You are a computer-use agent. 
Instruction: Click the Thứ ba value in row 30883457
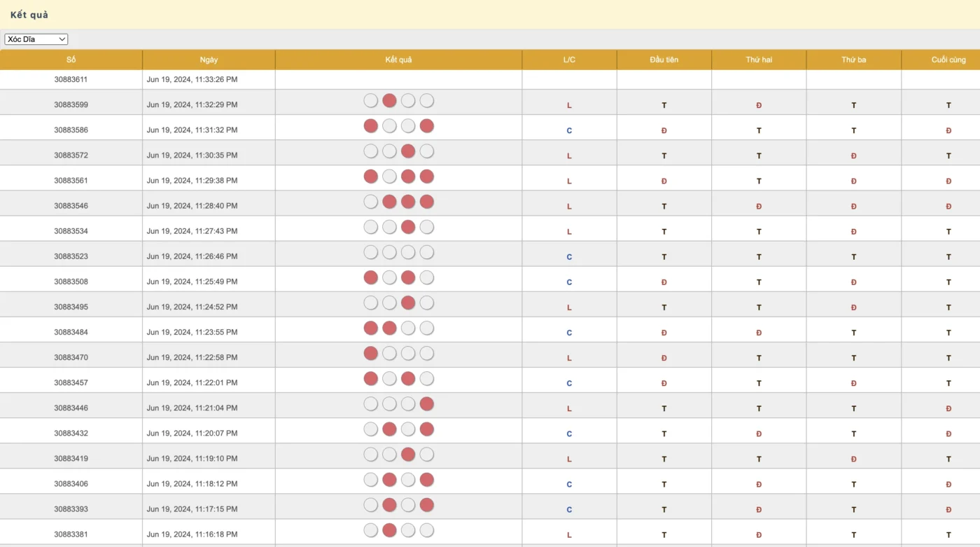(854, 384)
